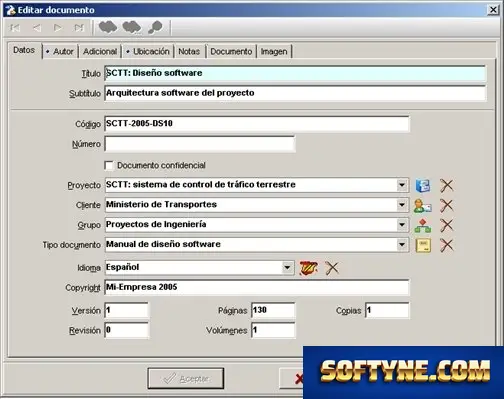
Task: Enable the Documento confidencial checkbox
Action: (109, 165)
